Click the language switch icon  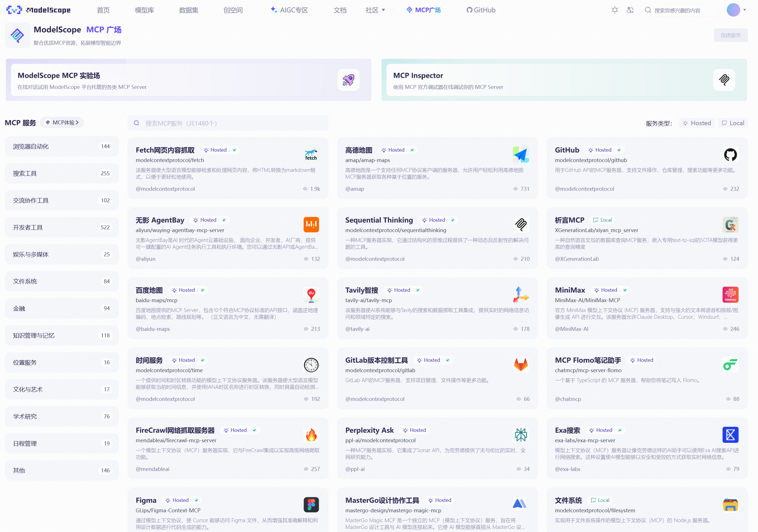tap(630, 10)
